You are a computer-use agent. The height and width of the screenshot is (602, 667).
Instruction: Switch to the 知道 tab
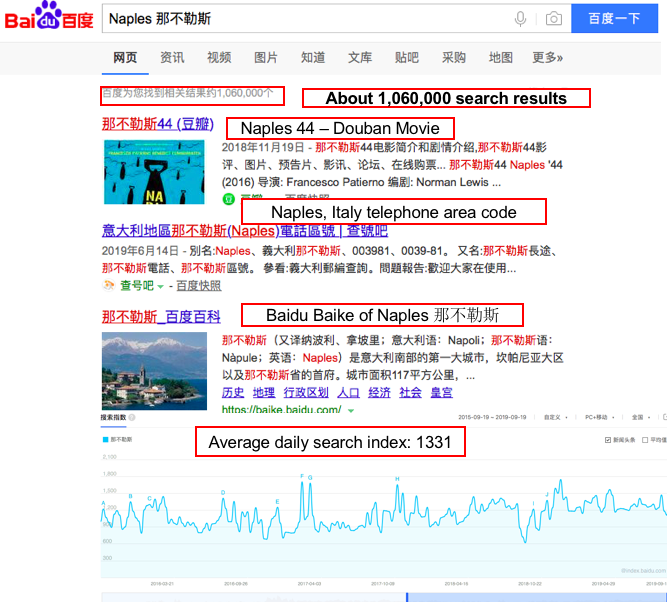coord(313,57)
